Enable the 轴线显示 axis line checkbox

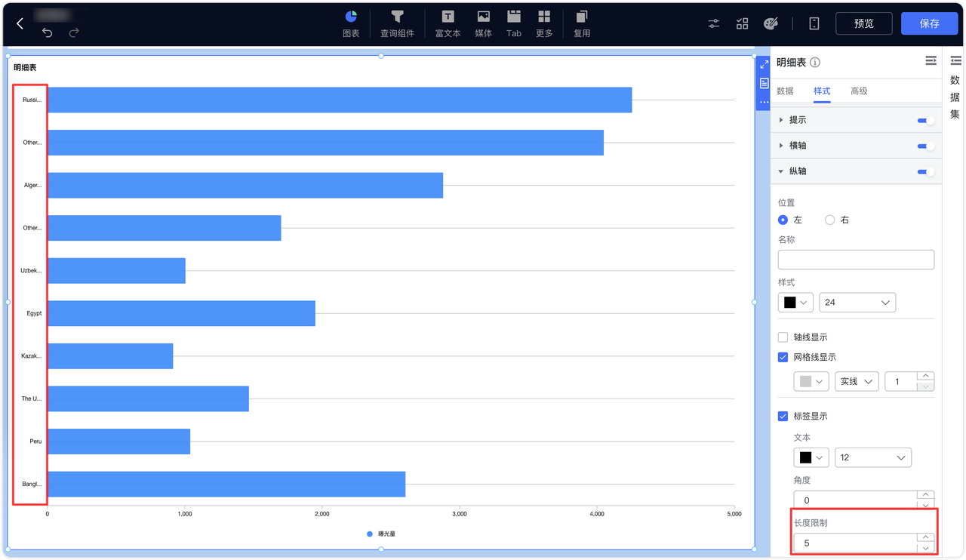(x=783, y=337)
